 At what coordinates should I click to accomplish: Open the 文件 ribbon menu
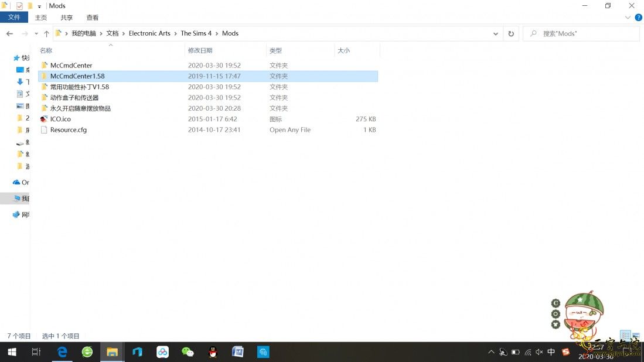(14, 17)
